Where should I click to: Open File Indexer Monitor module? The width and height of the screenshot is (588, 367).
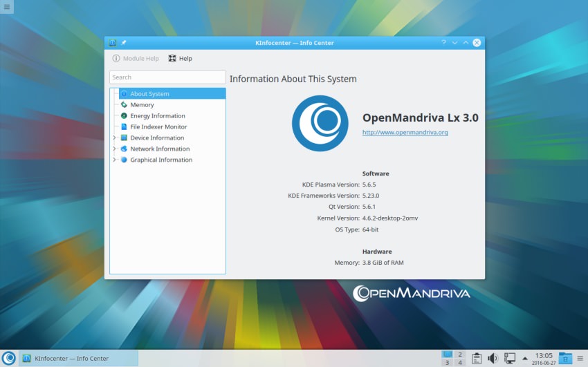[x=158, y=127]
